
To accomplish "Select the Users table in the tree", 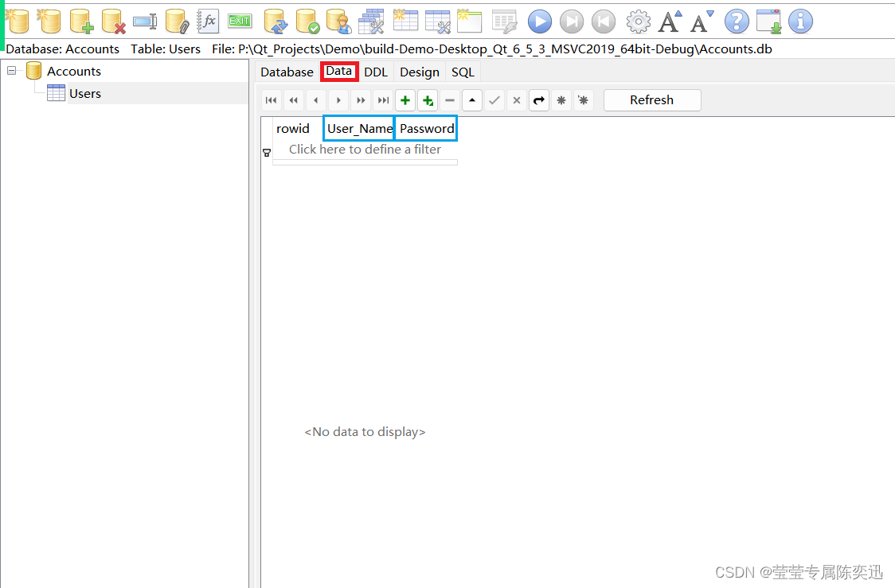I will [85, 94].
